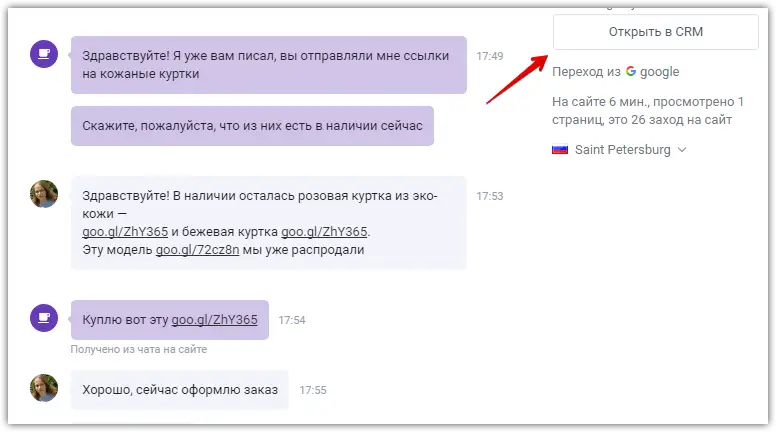Screen dimensions: 776x432
Task: Open goo.gl/ZhY365 link after "бежевая куртка"
Action: tap(324, 232)
